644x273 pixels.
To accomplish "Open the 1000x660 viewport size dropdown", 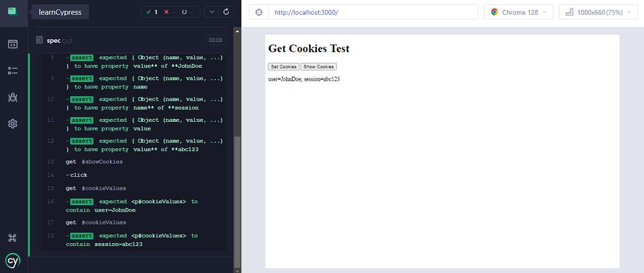I will (x=598, y=12).
